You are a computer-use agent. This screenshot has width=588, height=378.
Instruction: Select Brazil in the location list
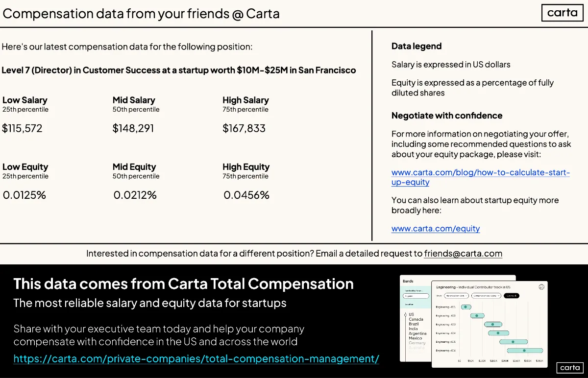point(414,324)
